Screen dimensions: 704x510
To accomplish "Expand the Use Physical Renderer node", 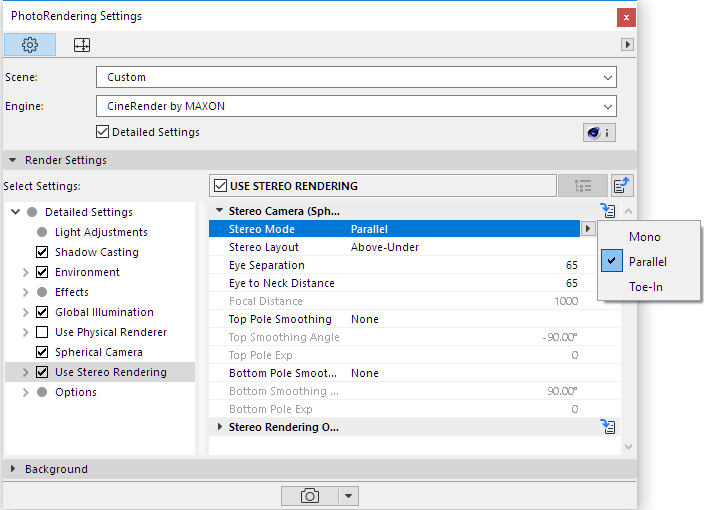I will coord(25,332).
